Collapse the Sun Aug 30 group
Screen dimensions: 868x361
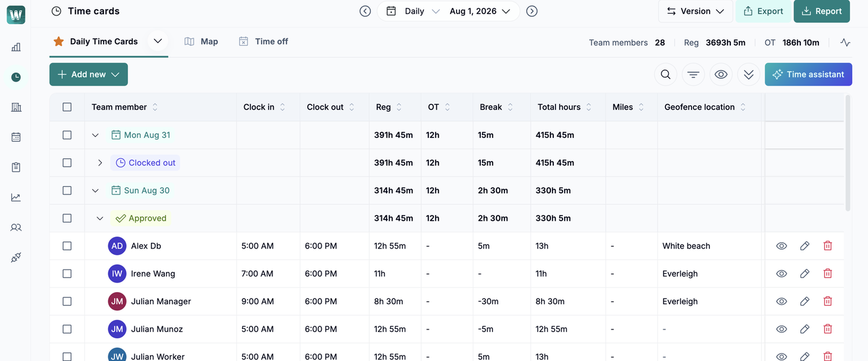point(95,191)
